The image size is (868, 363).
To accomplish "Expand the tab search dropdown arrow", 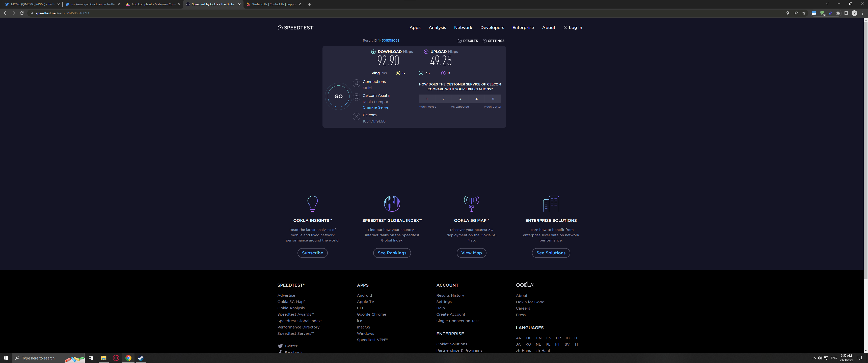I will click(x=827, y=4).
